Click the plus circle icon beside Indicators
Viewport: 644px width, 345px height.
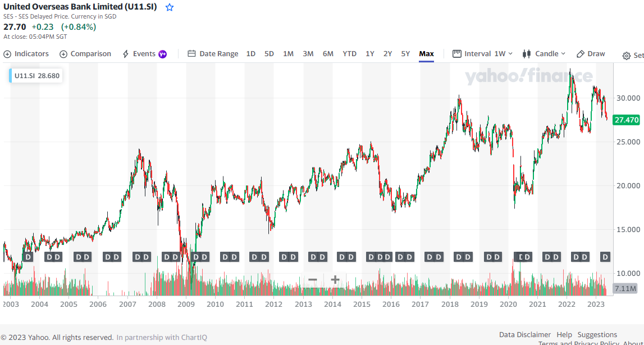click(x=7, y=54)
